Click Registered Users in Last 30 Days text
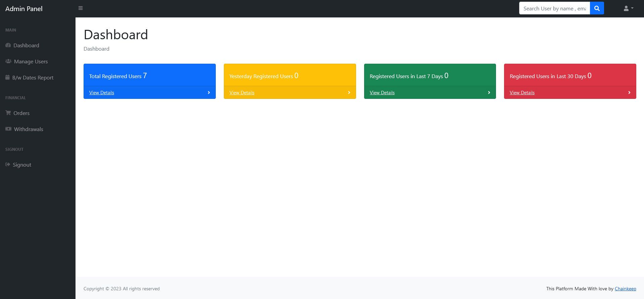This screenshot has height=299, width=644. [x=550, y=76]
